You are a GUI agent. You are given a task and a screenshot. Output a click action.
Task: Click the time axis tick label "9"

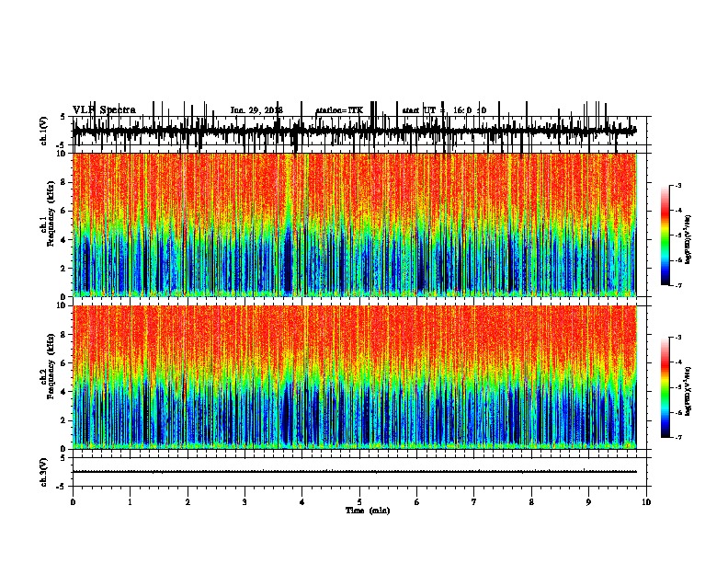click(588, 502)
